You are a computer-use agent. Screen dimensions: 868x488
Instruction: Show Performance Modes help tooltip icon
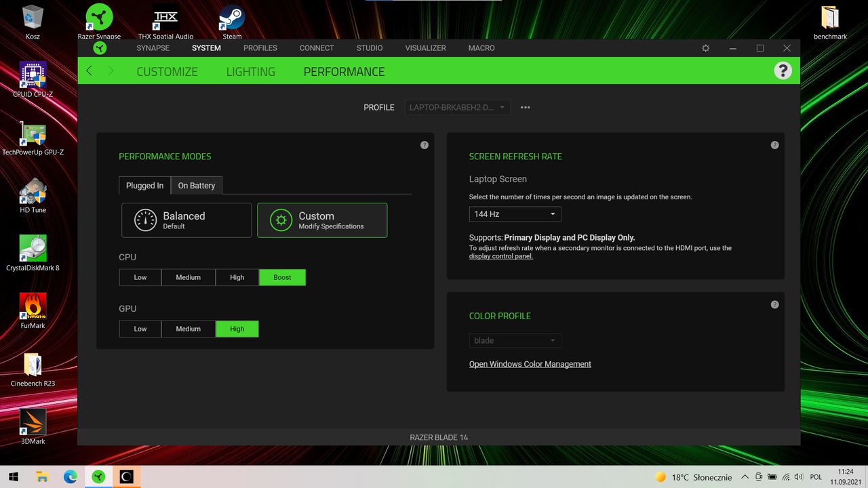pyautogui.click(x=425, y=145)
